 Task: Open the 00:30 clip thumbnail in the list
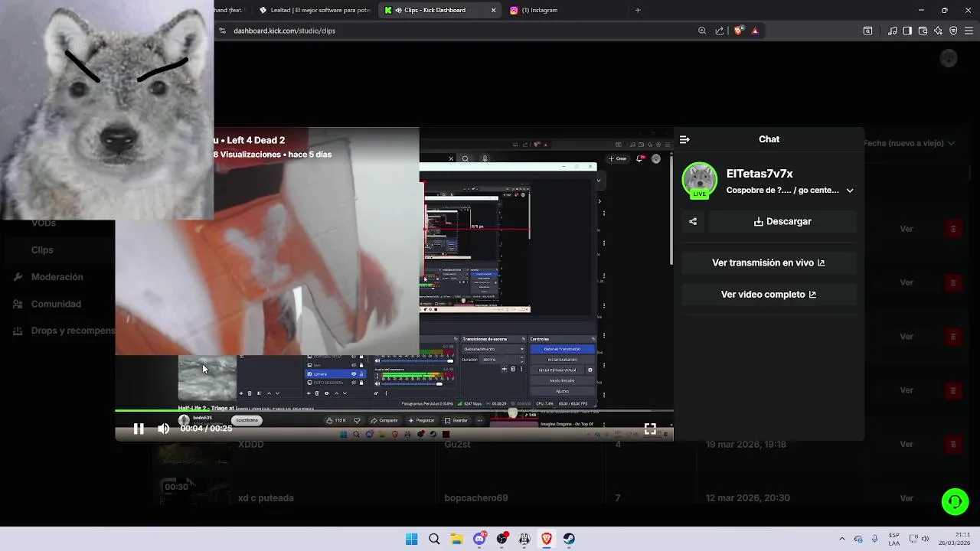click(x=194, y=492)
